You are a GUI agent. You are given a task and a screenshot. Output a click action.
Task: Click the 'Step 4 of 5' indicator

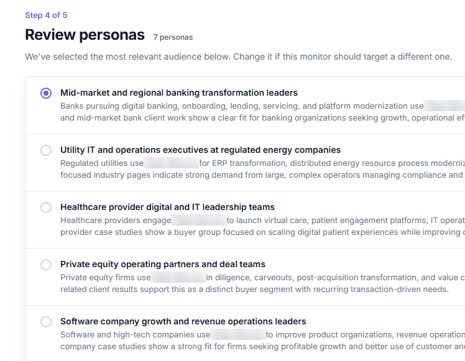pyautogui.click(x=46, y=15)
